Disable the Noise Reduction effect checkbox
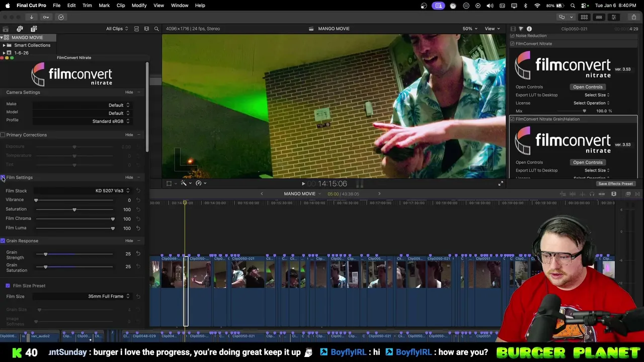 pyautogui.click(x=512, y=36)
